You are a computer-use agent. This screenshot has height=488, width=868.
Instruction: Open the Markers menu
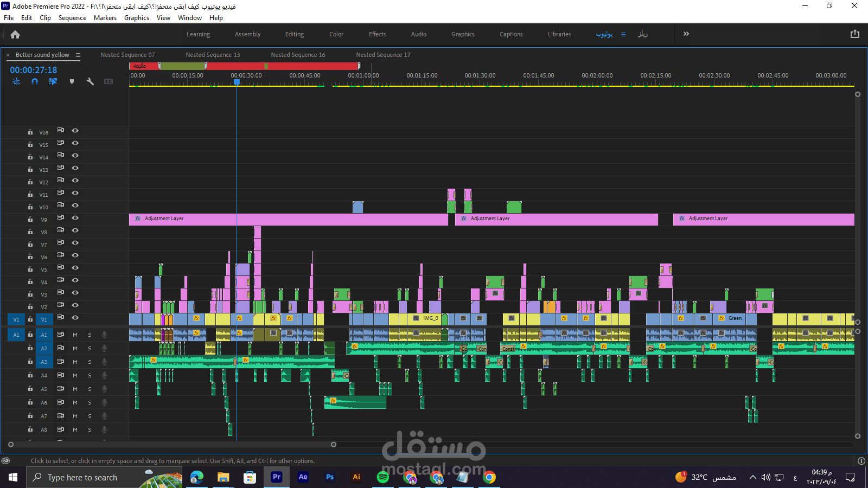pos(105,18)
